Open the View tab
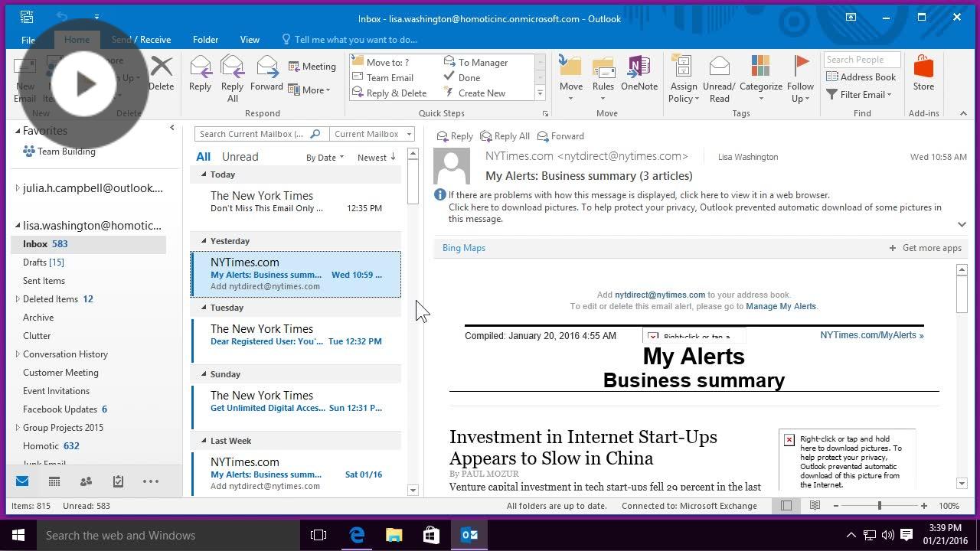This screenshot has height=551, width=980. [x=250, y=40]
